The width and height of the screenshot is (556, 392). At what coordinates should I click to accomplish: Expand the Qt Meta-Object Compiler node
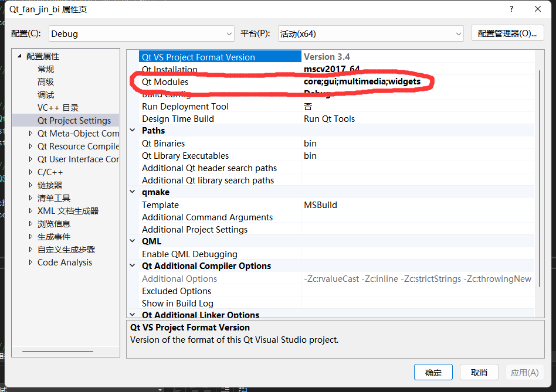click(x=30, y=134)
